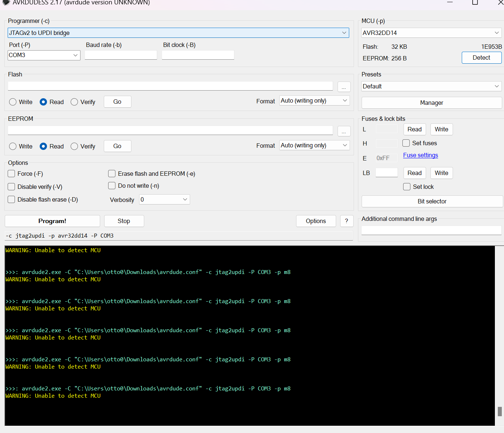Click the L fuse field

(x=387, y=129)
